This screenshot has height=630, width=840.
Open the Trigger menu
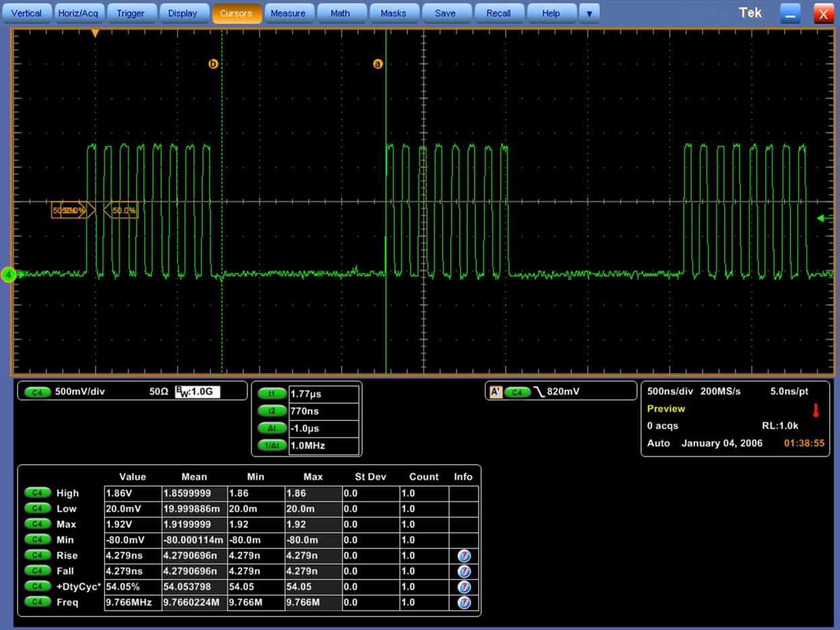(x=130, y=13)
